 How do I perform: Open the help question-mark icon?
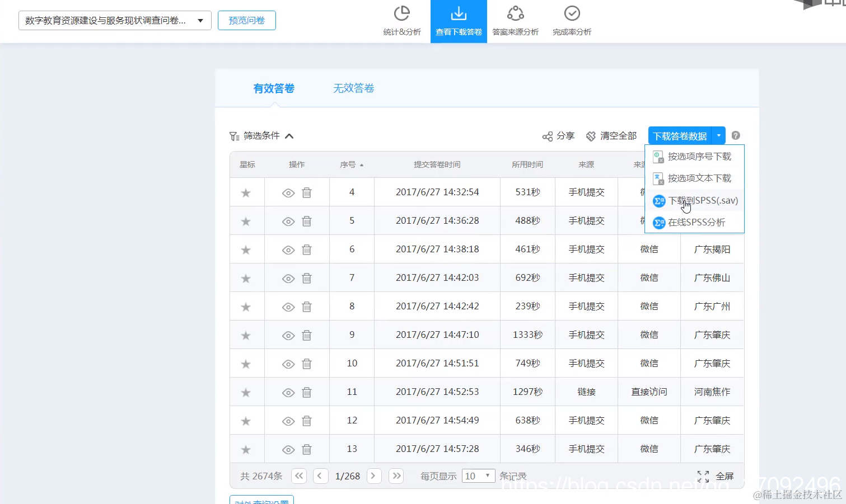736,135
